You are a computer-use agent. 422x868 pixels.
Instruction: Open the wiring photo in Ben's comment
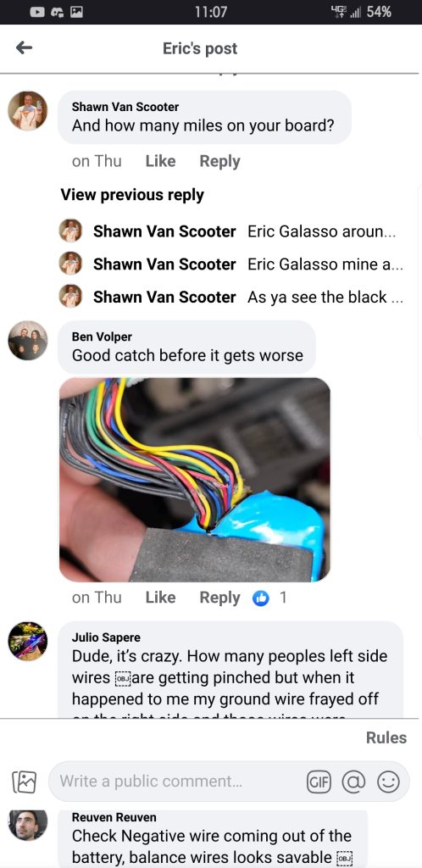click(195, 480)
